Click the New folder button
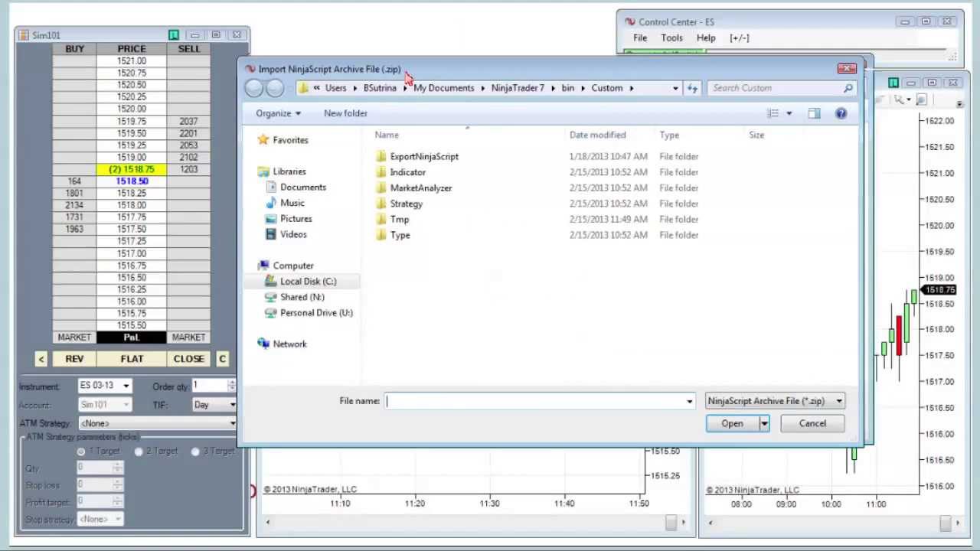Image resolution: width=980 pixels, height=551 pixels. click(345, 113)
